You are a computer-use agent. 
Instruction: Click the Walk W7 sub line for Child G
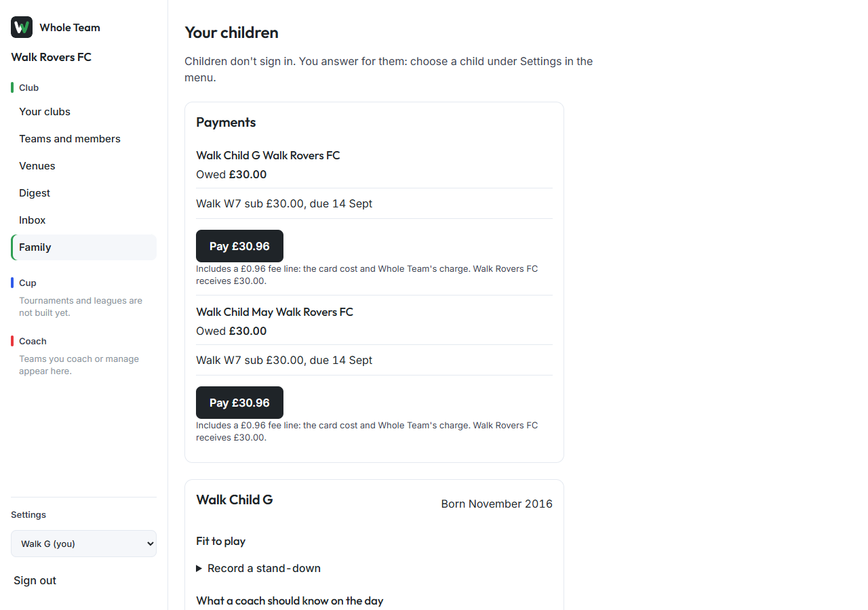point(284,203)
